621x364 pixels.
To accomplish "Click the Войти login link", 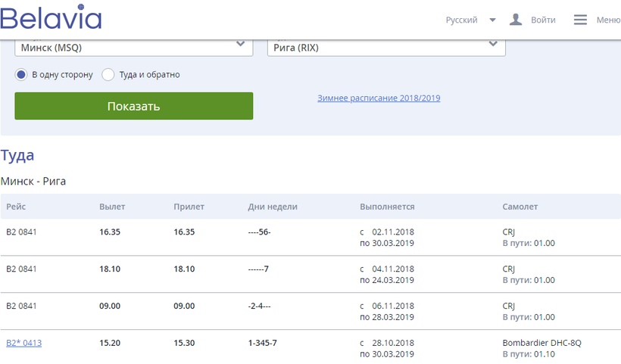I will [543, 20].
